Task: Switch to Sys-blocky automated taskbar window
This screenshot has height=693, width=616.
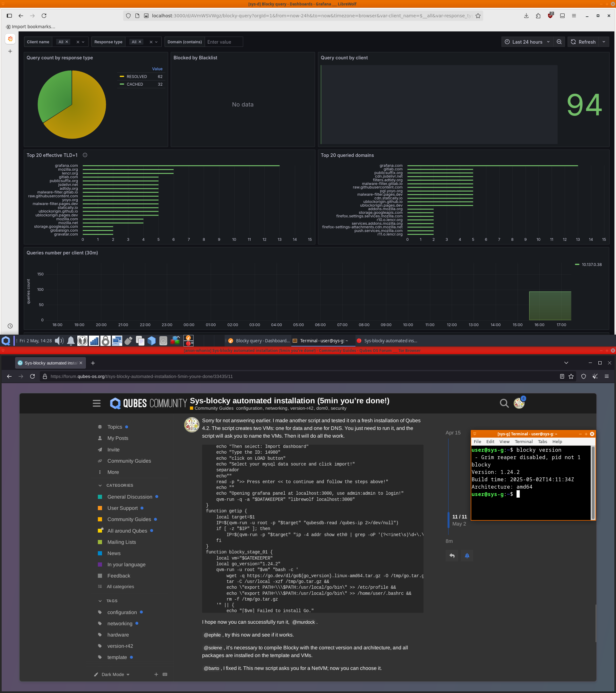Action: 387,341
